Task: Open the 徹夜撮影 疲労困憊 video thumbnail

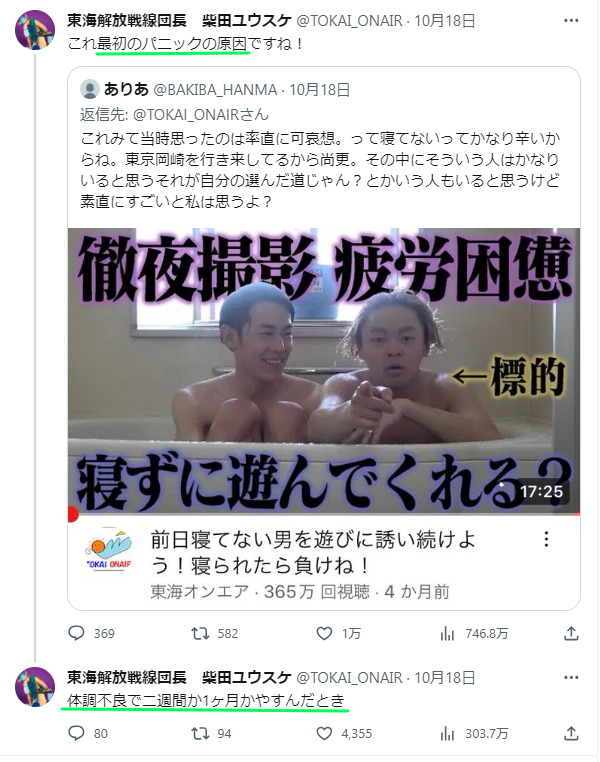Action: [324, 371]
